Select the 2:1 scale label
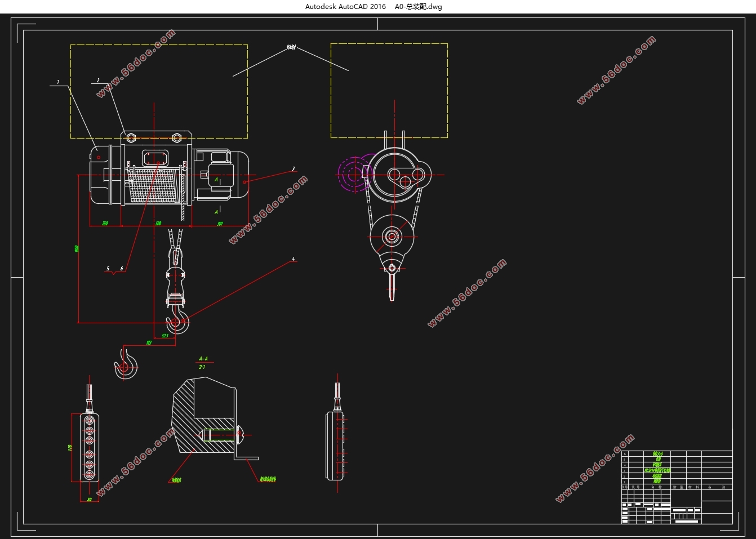 point(202,367)
